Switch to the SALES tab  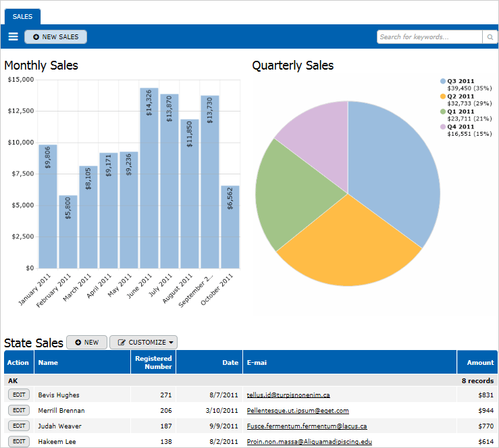[x=22, y=17]
